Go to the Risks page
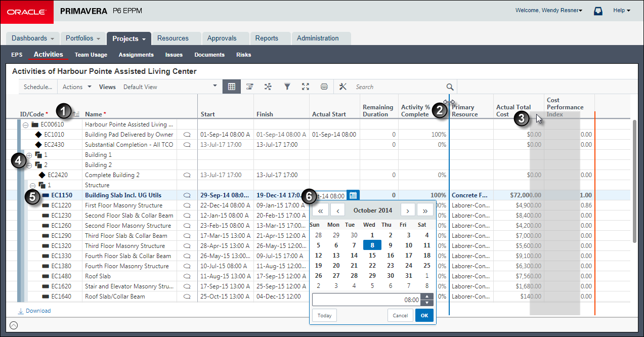Image resolution: width=644 pixels, height=337 pixels. [244, 55]
